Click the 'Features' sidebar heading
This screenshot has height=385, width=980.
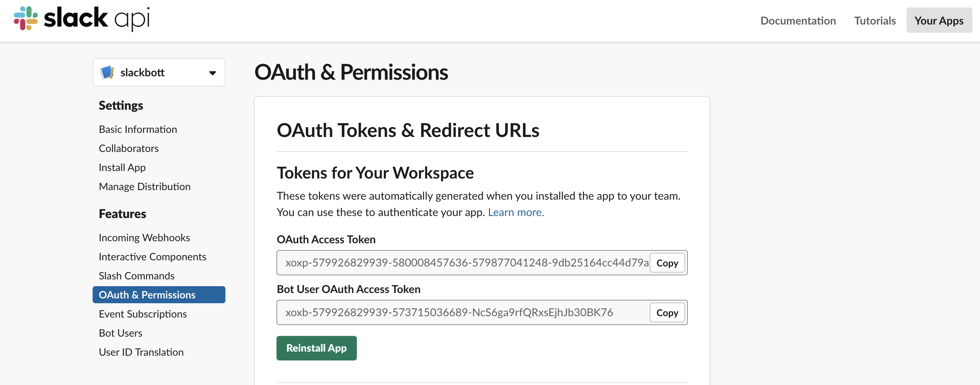(x=122, y=214)
